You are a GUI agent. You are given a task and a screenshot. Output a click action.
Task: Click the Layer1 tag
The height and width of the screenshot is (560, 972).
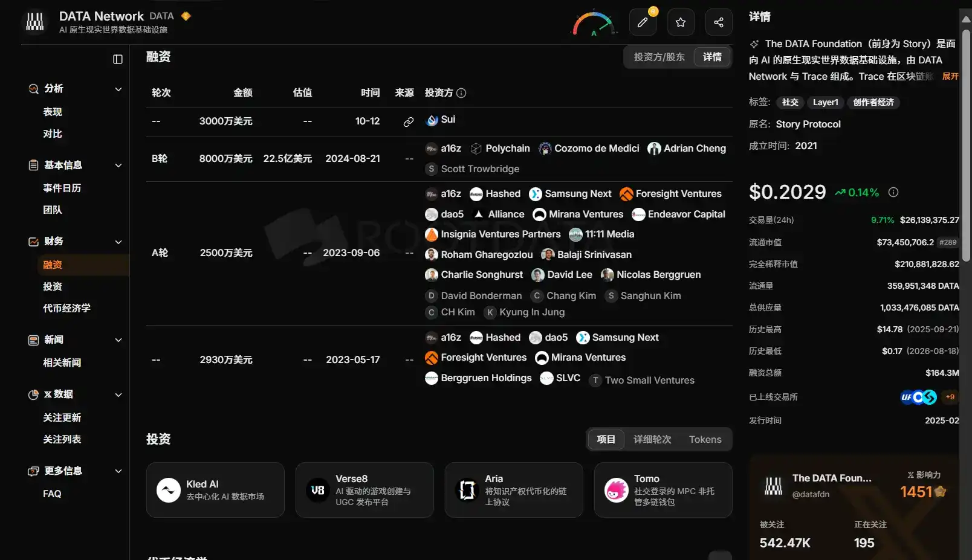825,102
